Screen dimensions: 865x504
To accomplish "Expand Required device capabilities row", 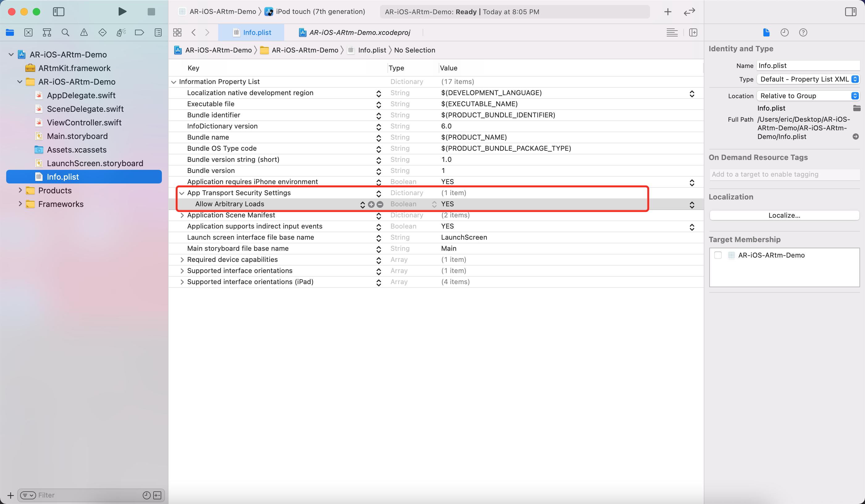I will point(182,260).
